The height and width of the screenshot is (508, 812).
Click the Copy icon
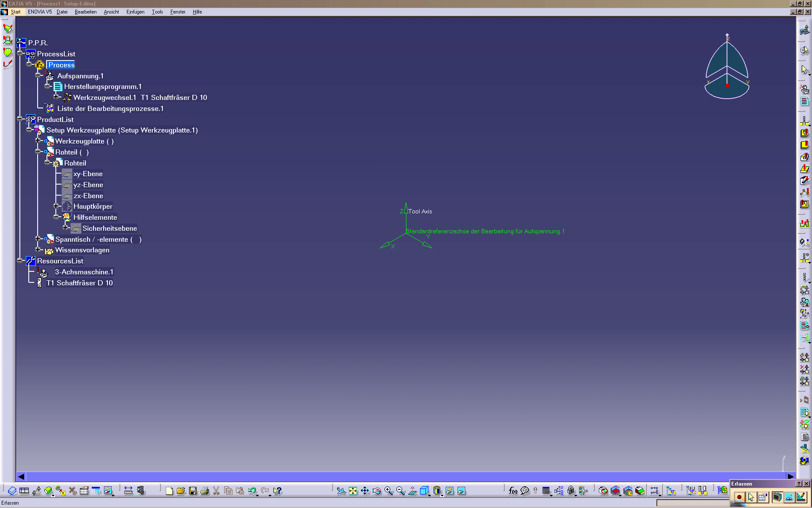click(228, 491)
